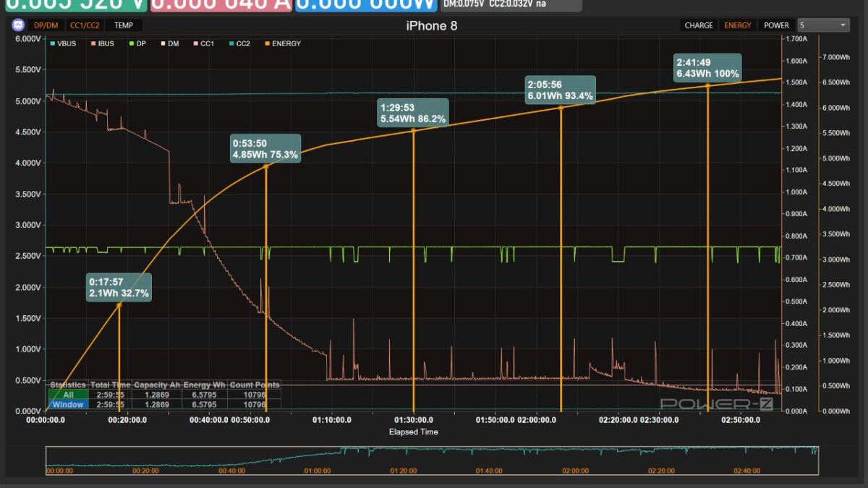Click the 1.700A current axis label
Viewport: 868px width, 488px height.
tap(796, 38)
